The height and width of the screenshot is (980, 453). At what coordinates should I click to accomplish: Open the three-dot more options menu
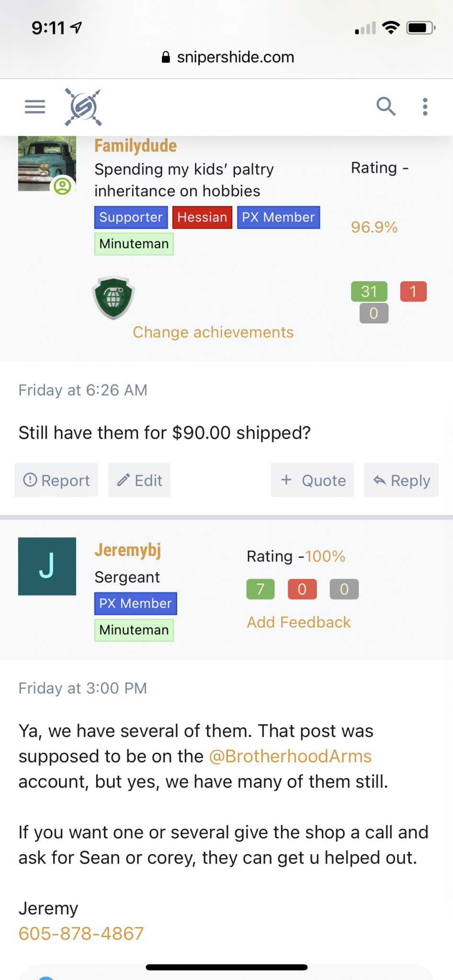(425, 107)
